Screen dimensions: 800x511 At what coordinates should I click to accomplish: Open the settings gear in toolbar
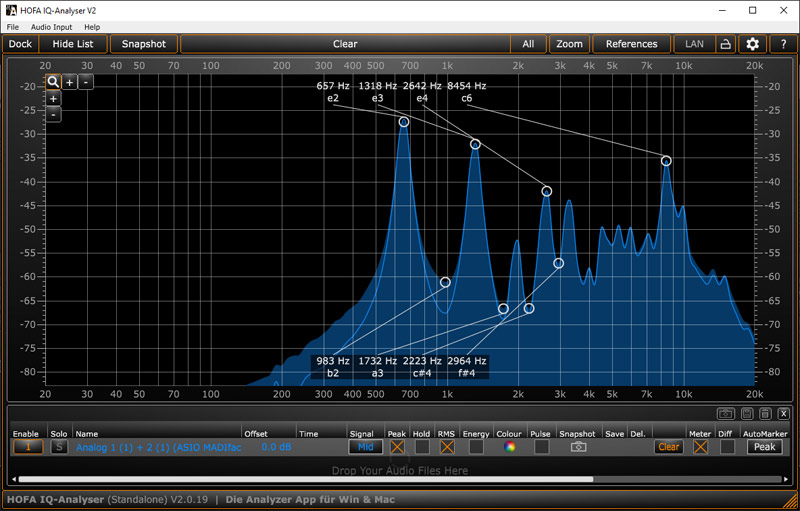click(753, 44)
